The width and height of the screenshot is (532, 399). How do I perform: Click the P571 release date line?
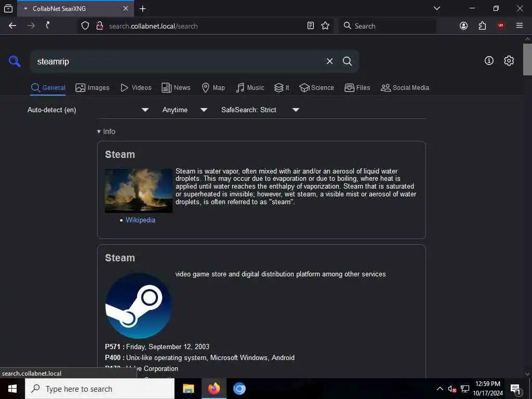157,347
